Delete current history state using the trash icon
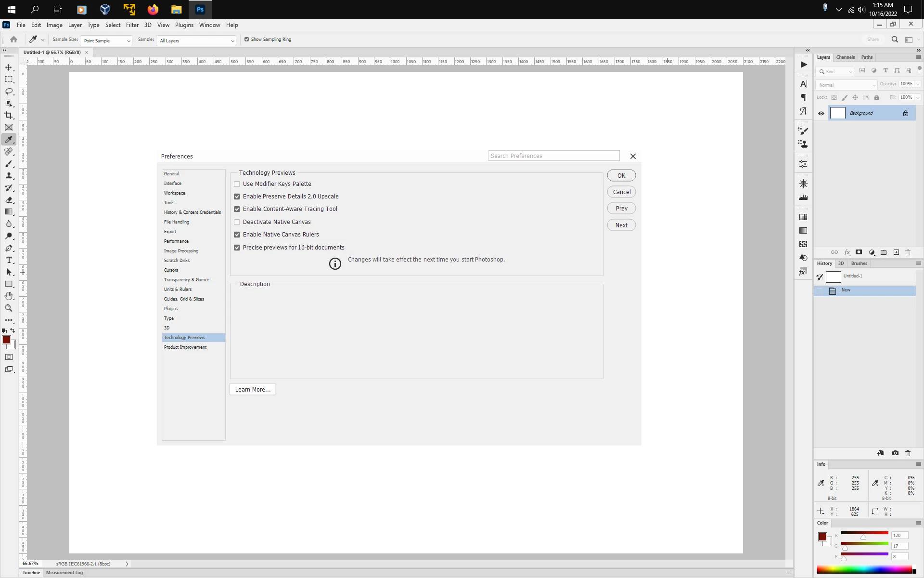This screenshot has width=924, height=578. (x=908, y=453)
